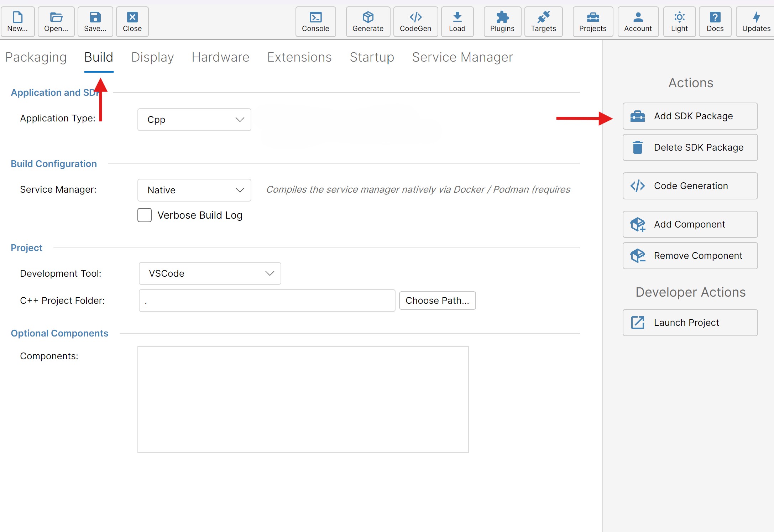
Task: Open the Hardware tab
Action: click(220, 57)
